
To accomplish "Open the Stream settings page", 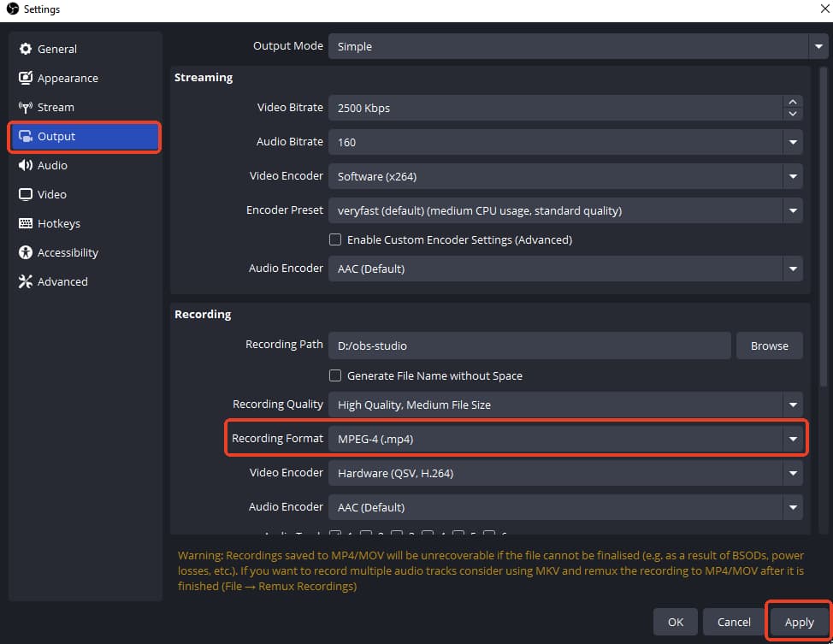I will click(85, 108).
